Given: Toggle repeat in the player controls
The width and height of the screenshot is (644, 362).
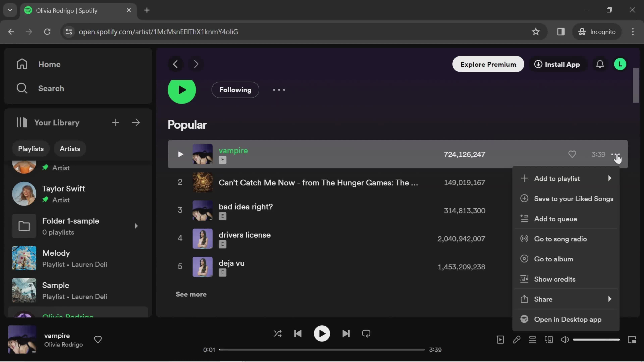Looking at the screenshot, I should coord(366,334).
